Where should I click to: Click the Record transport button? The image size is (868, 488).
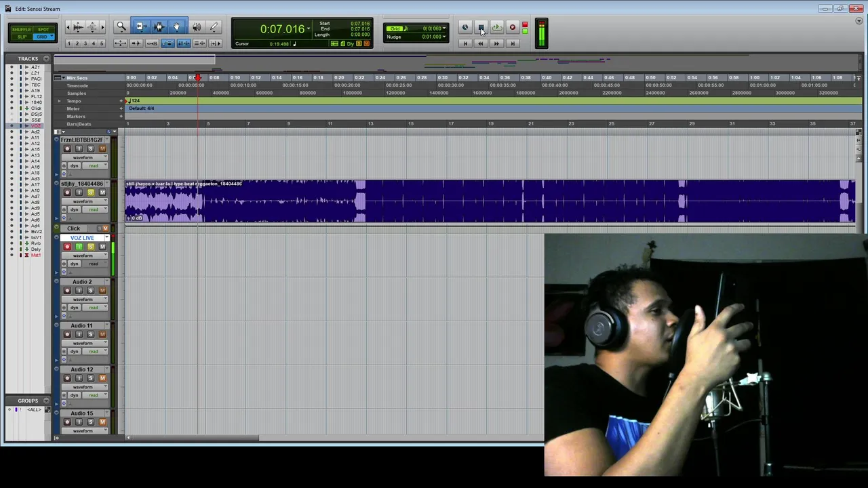tap(513, 28)
